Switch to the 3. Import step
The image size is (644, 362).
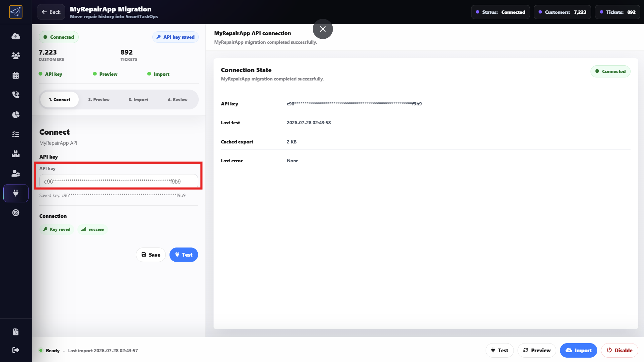tap(138, 100)
